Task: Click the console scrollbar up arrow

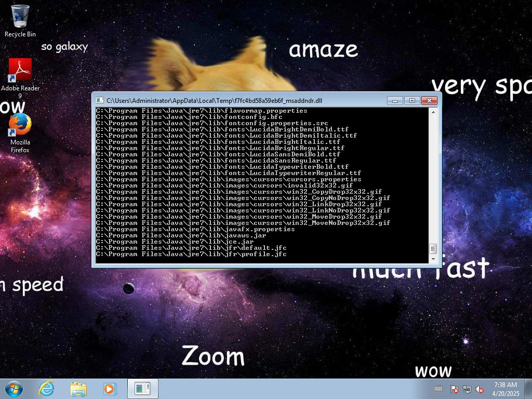Action: tap(433, 111)
